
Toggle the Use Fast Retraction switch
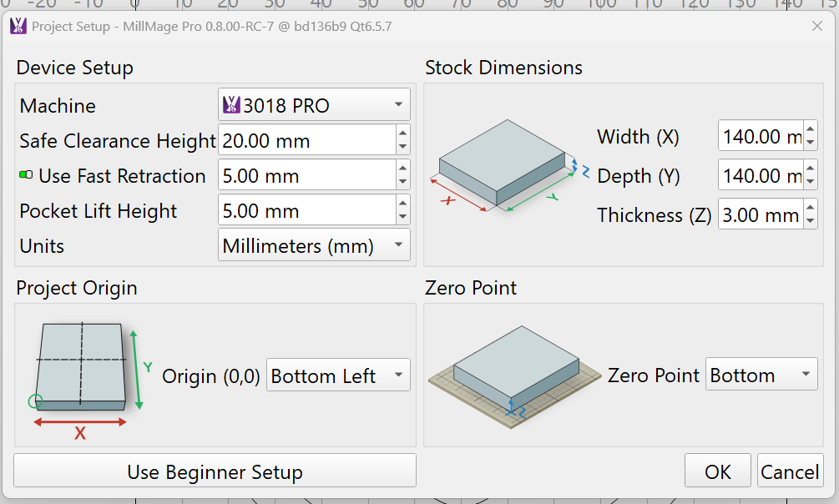point(26,175)
